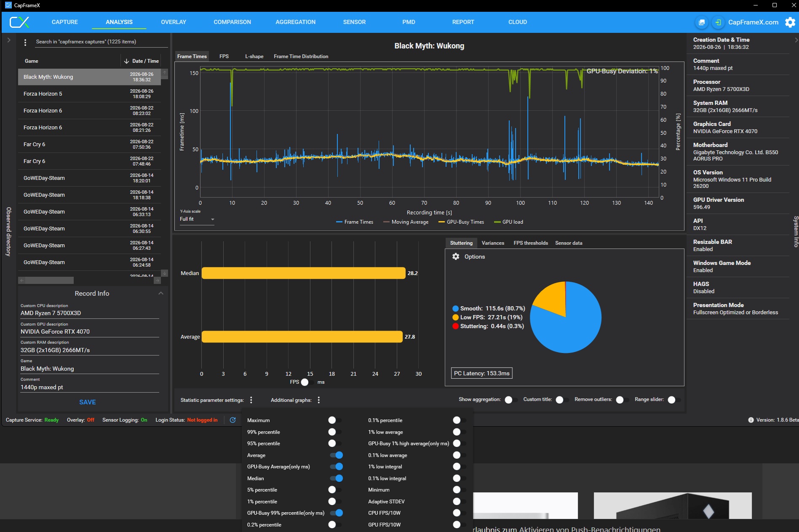Open the Variances tab
This screenshot has width=799, height=532.
click(493, 243)
